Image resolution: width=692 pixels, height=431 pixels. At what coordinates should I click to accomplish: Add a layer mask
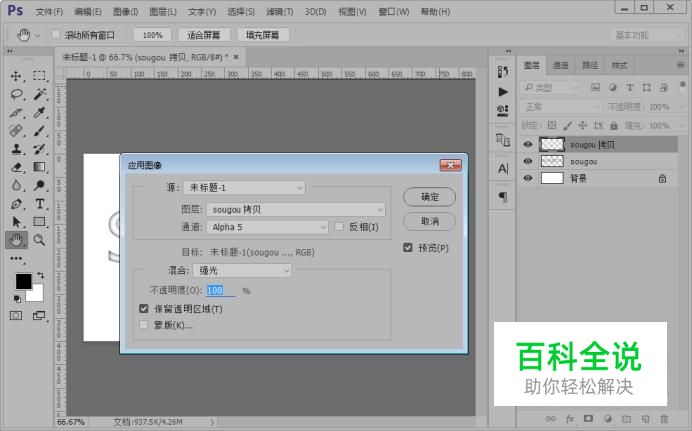(x=588, y=418)
